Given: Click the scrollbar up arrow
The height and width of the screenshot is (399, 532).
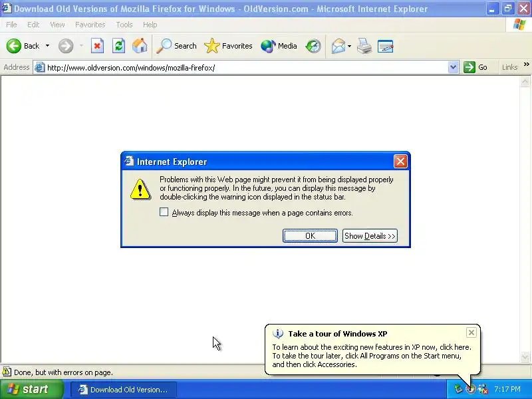Looking at the screenshot, I should (525, 81).
